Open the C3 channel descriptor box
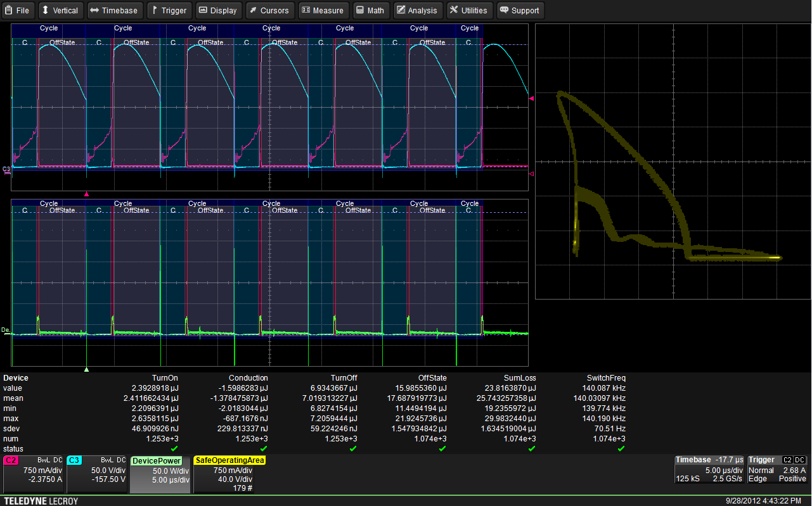 pos(97,474)
